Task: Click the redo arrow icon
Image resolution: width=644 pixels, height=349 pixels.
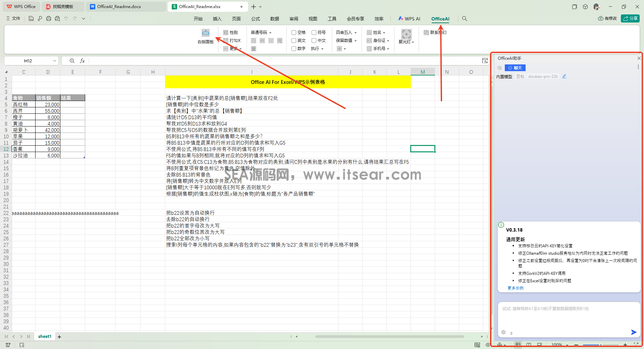Action: coord(75,18)
